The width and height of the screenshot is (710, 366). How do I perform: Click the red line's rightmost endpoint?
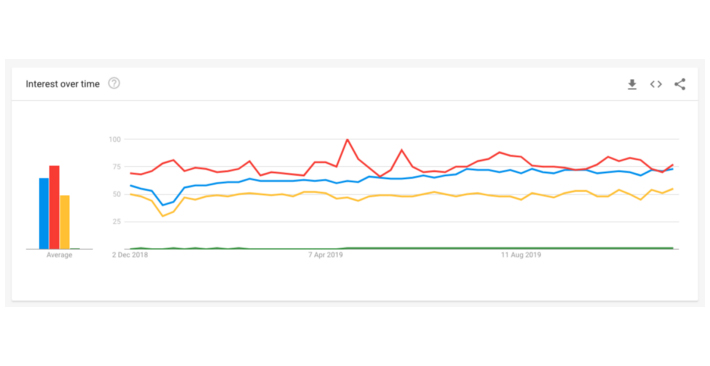(x=673, y=165)
